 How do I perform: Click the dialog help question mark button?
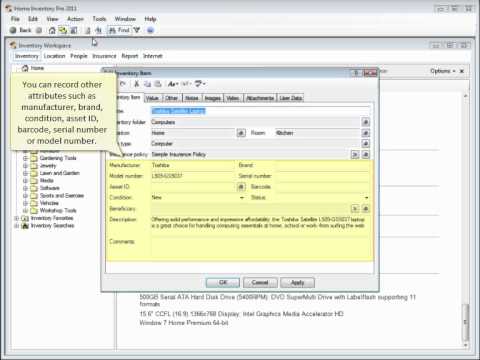[x=356, y=73]
